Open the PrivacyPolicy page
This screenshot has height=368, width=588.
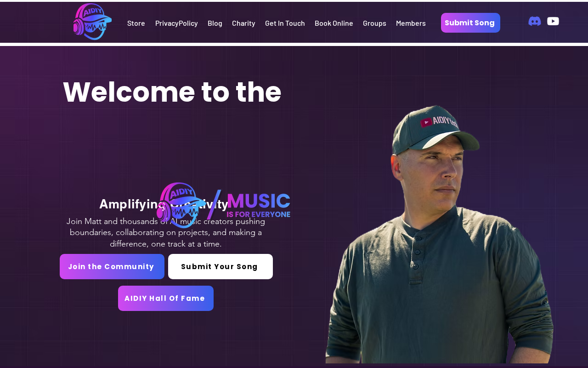(176, 23)
